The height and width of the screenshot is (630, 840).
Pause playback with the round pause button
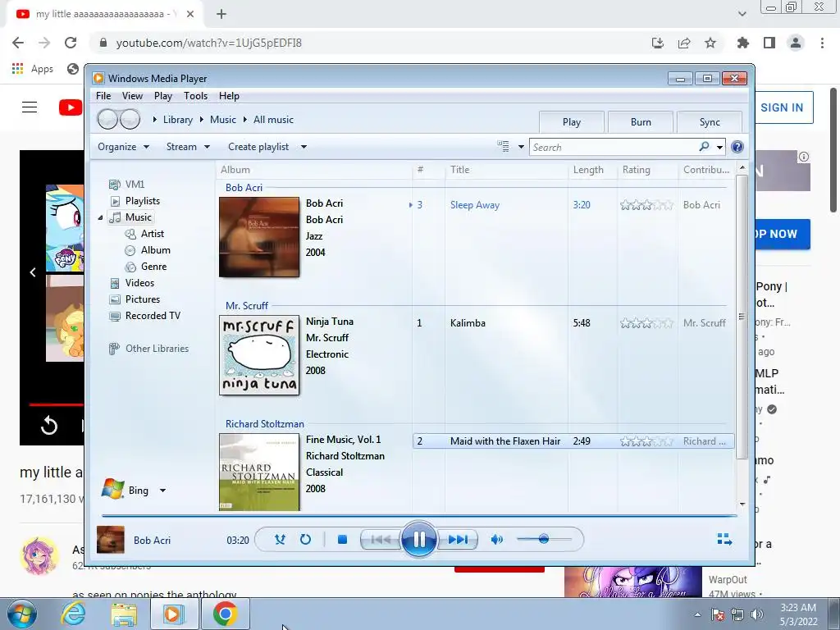click(419, 539)
